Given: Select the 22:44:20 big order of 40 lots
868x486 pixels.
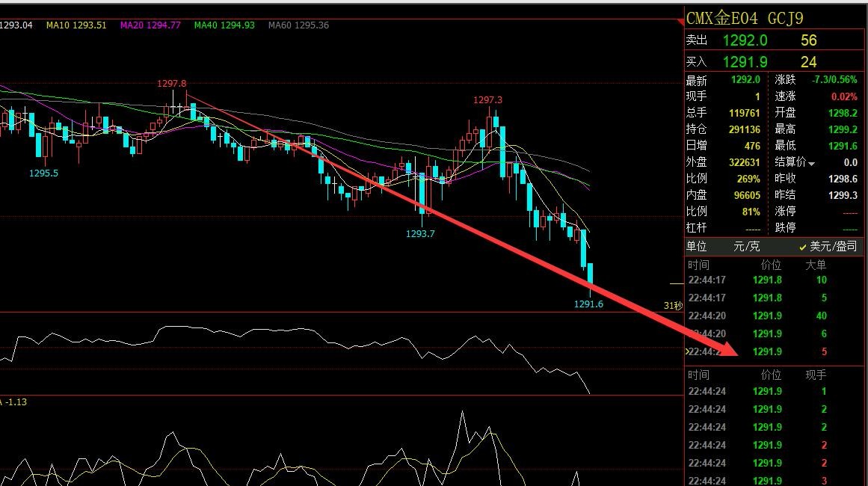Looking at the screenshot, I should point(767,316).
